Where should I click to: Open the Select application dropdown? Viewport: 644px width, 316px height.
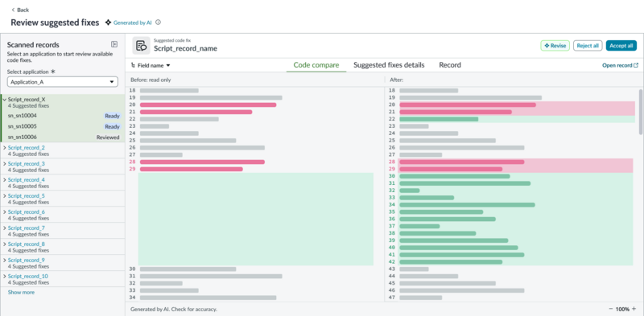click(63, 82)
